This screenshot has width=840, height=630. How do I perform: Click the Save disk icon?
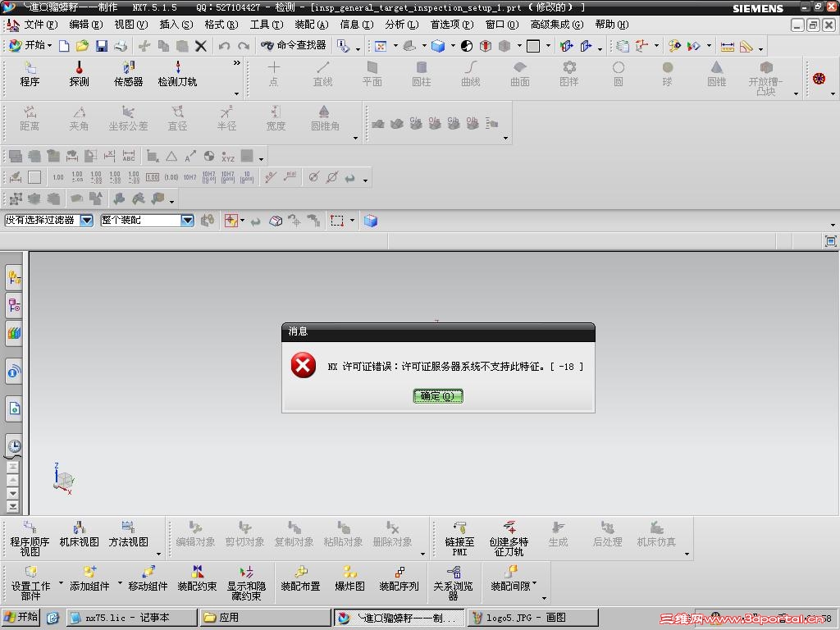(x=101, y=46)
